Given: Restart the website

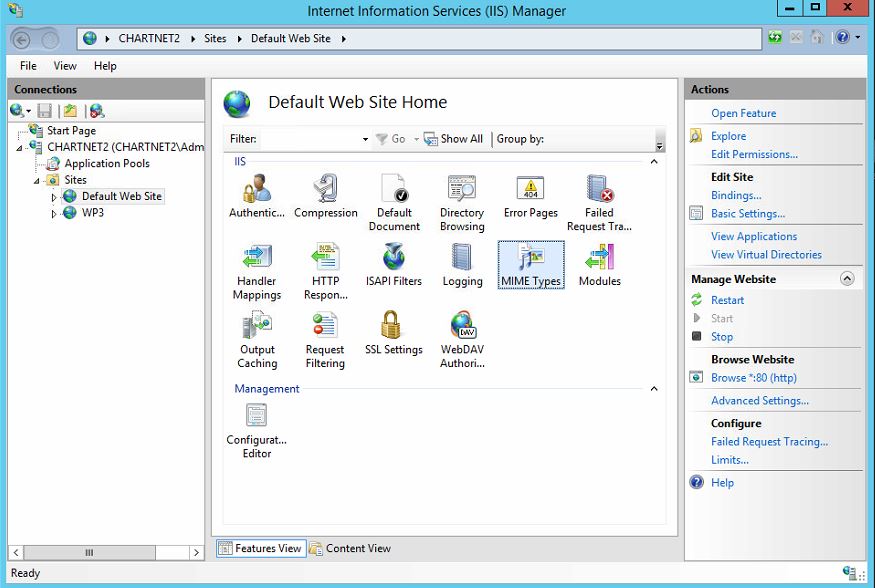Looking at the screenshot, I should [727, 300].
